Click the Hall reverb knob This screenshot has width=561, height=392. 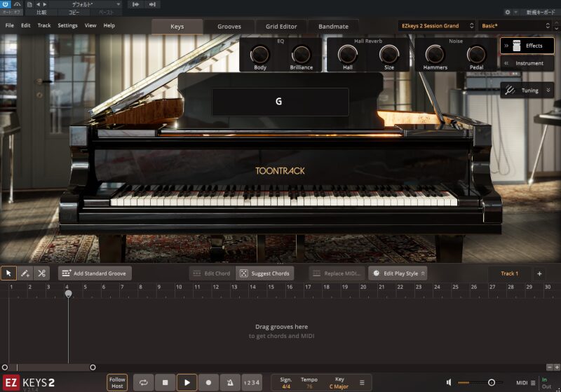(x=347, y=54)
